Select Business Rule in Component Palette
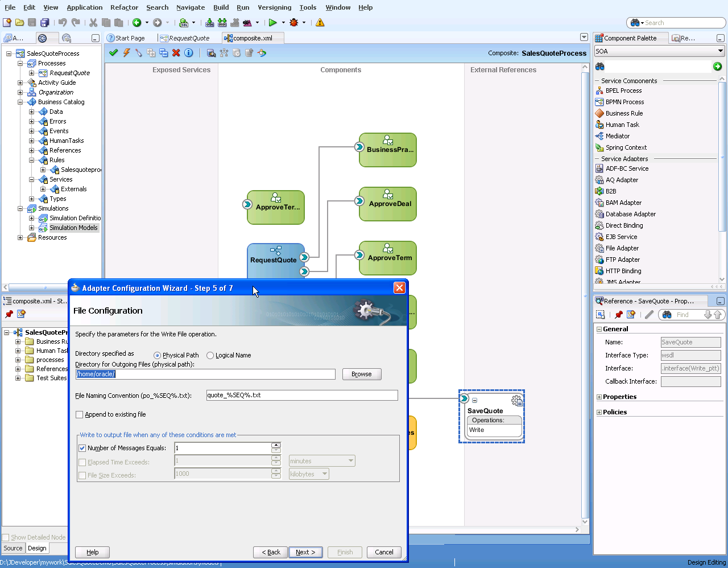The height and width of the screenshot is (568, 728). point(624,113)
